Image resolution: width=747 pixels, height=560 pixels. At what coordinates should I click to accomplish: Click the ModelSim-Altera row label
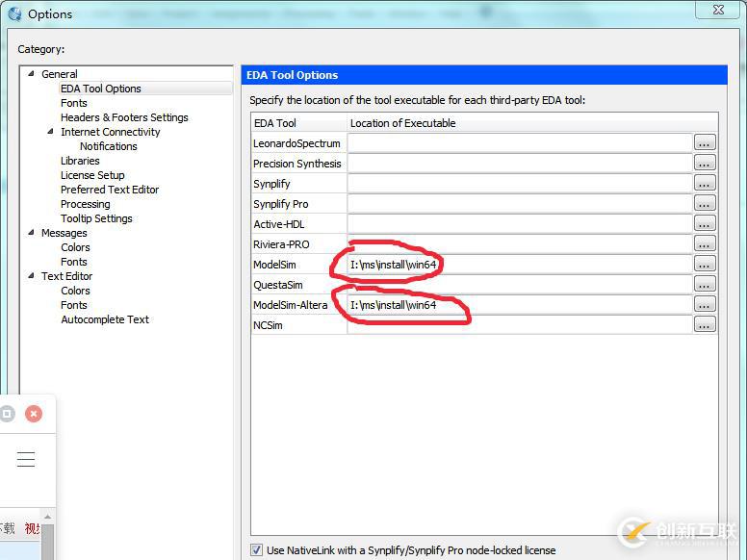coord(290,305)
